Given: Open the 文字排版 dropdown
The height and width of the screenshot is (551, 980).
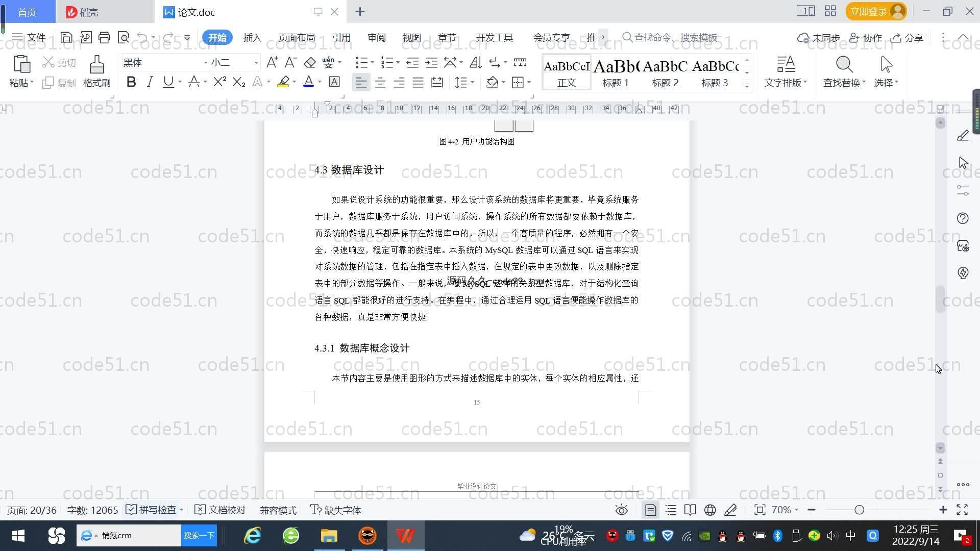Looking at the screenshot, I should click(x=786, y=82).
